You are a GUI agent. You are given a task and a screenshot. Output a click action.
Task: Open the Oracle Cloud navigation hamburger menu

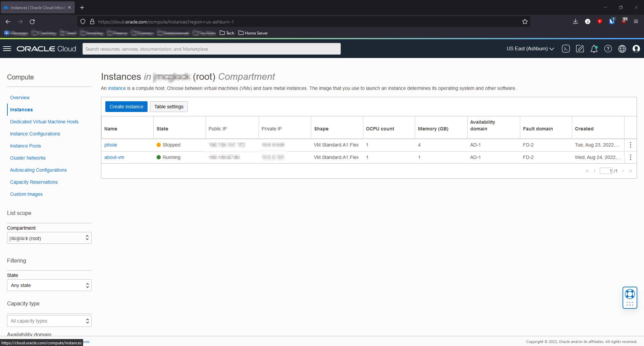(x=7, y=49)
